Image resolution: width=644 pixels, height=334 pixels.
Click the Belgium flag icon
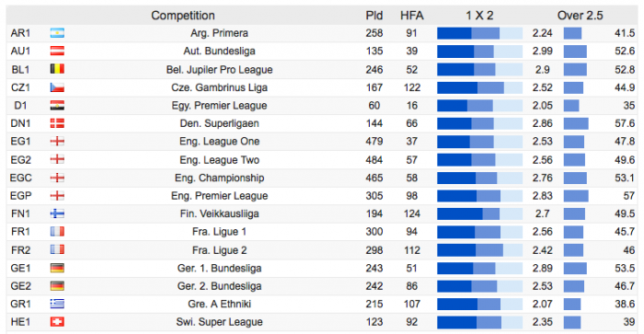tap(57, 69)
